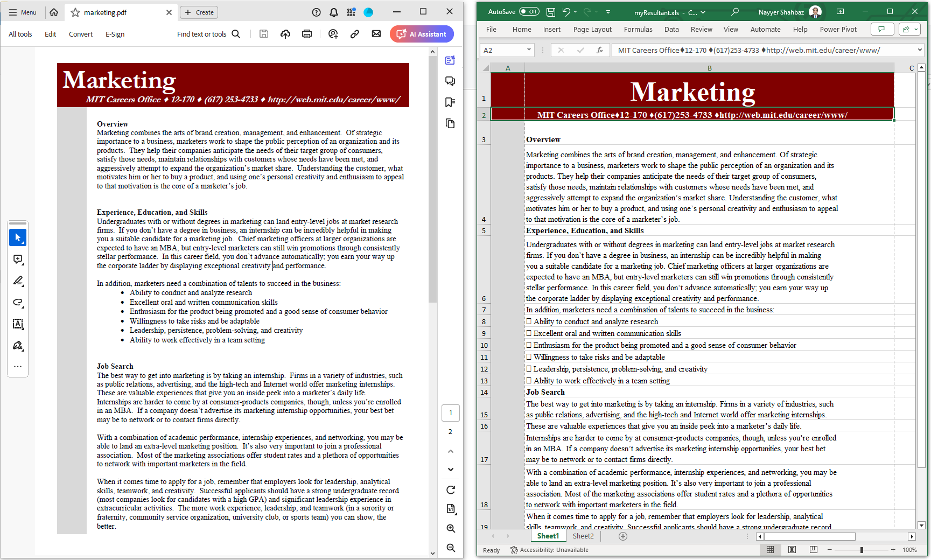Open All tools in Acrobat

pos(20,34)
